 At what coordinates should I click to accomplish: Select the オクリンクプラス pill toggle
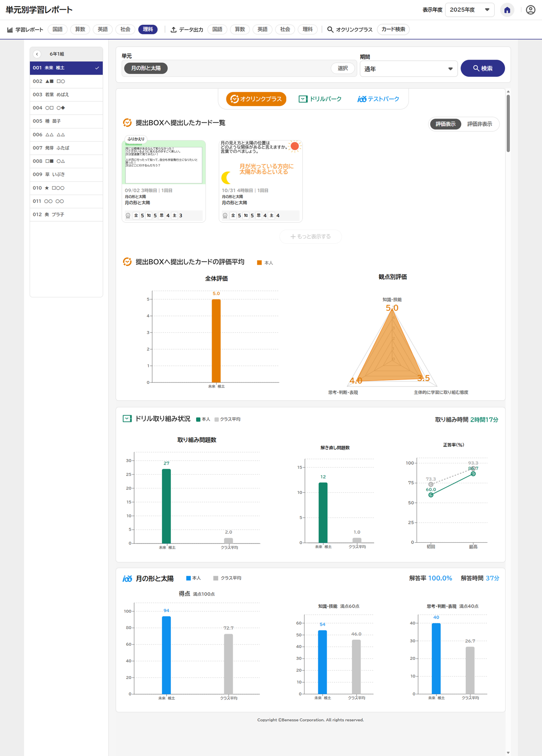[x=256, y=99]
